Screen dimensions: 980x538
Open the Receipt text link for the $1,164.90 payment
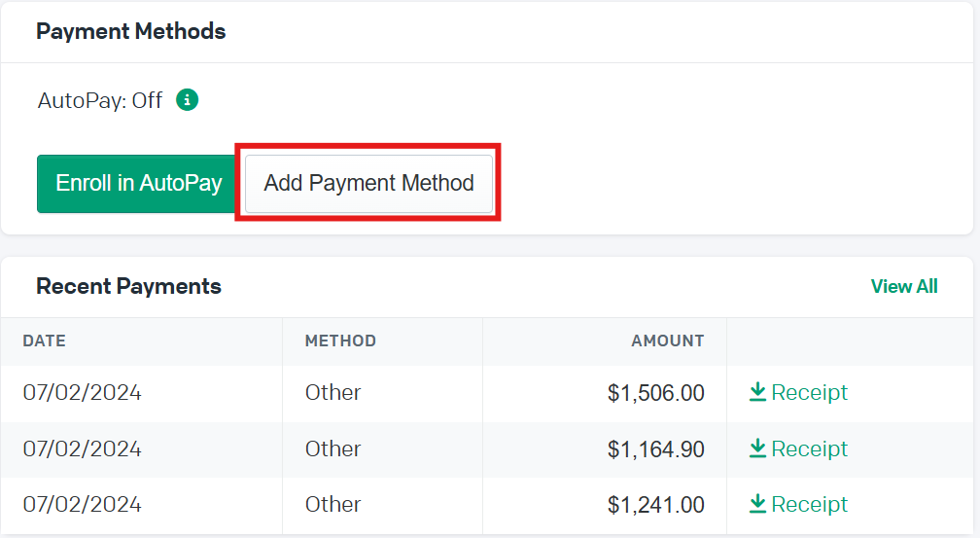(809, 448)
